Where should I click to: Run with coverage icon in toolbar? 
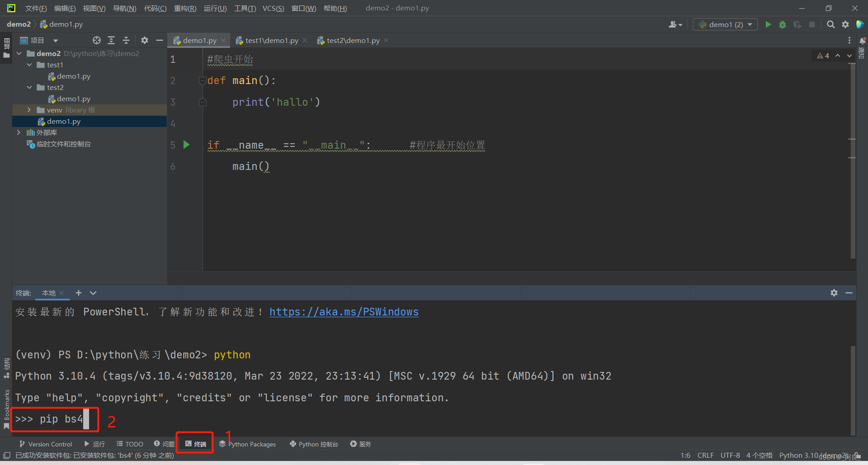797,24
